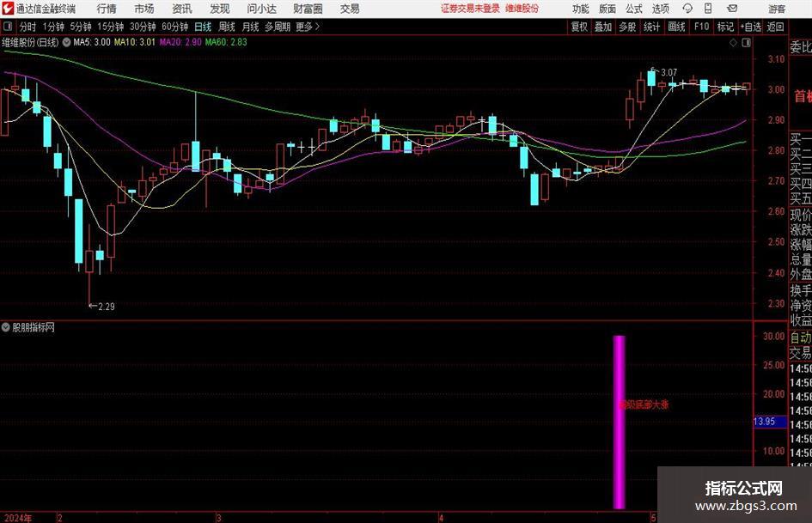Open the 财富圈 menu
Image resolution: width=812 pixels, height=523 pixels.
[x=308, y=9]
